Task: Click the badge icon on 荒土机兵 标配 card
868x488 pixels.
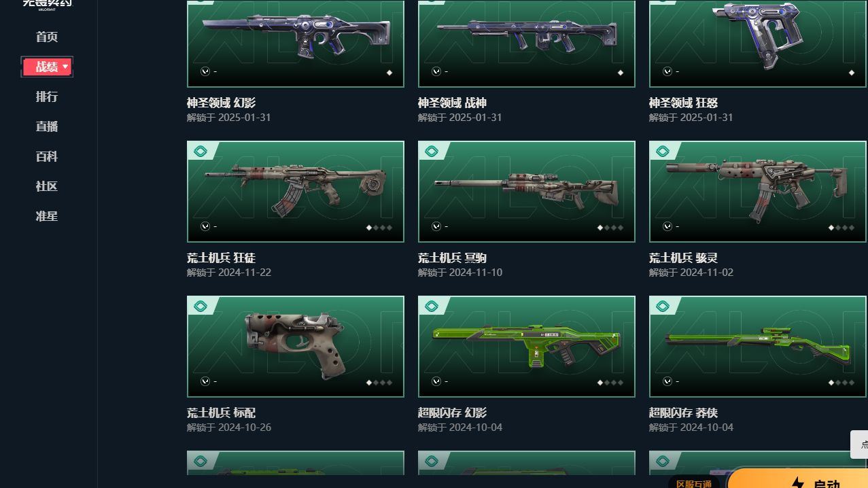Action: pos(201,306)
